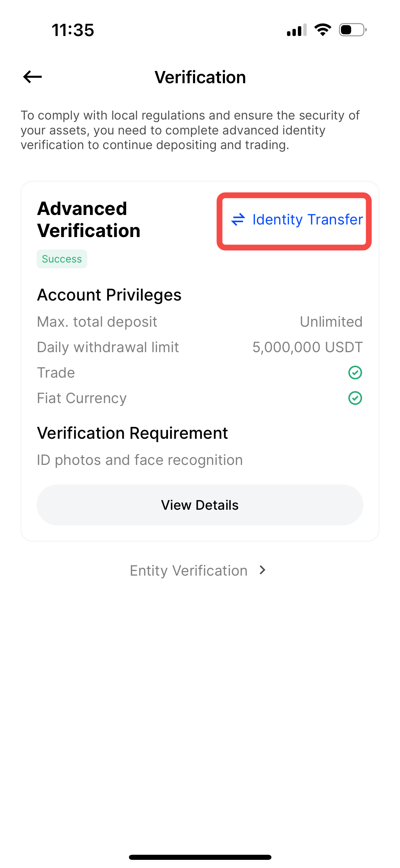The height and width of the screenshot is (868, 400).
Task: Tap the Success status badge
Action: point(62,258)
